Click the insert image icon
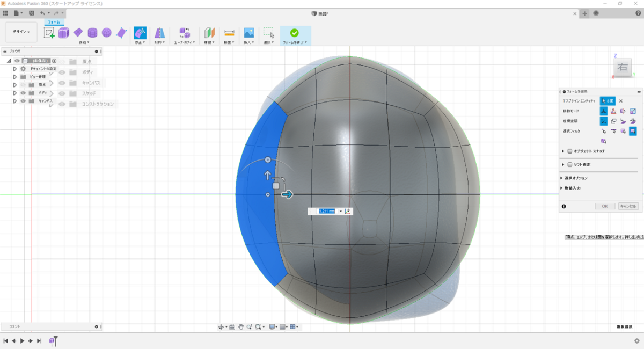Screen dimensions: 644x349 point(248,33)
